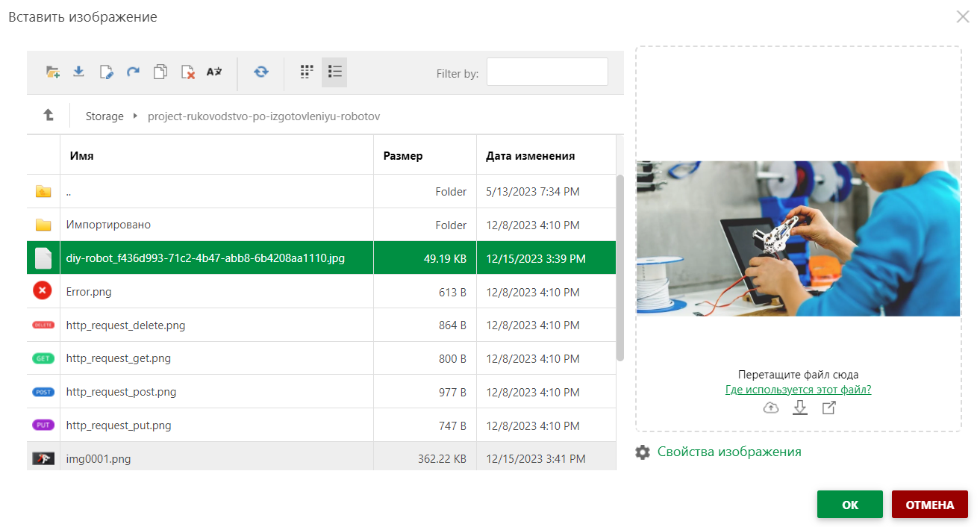Open preview image in new window icon

(x=828, y=408)
